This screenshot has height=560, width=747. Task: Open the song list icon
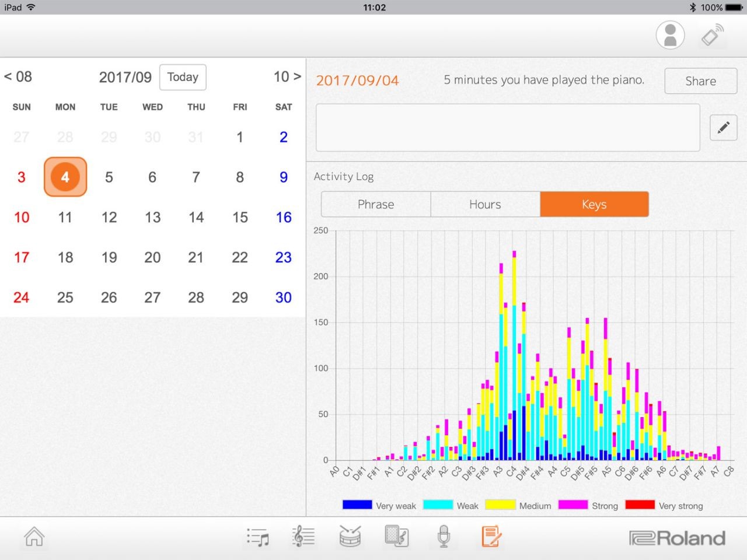point(257,537)
